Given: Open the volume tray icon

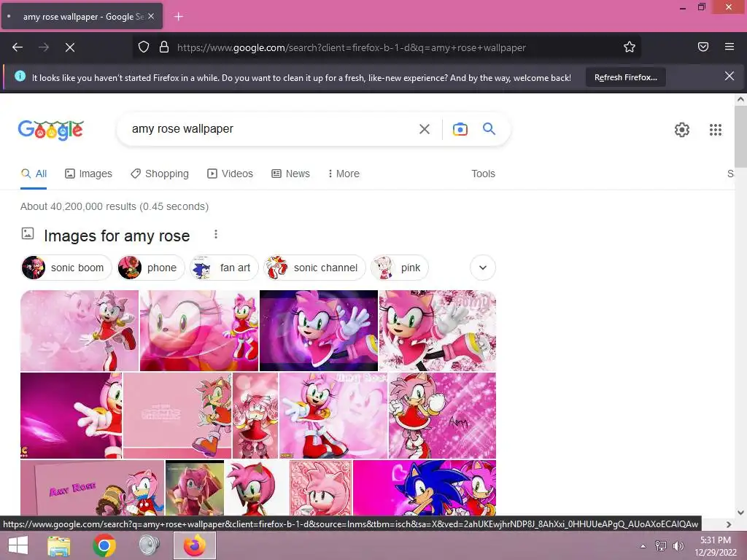Looking at the screenshot, I should coord(678,546).
